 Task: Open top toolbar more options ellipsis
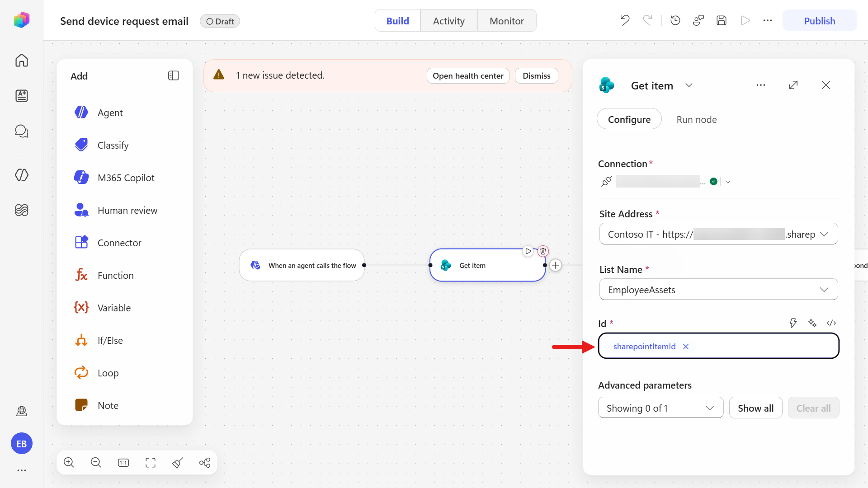tap(768, 20)
